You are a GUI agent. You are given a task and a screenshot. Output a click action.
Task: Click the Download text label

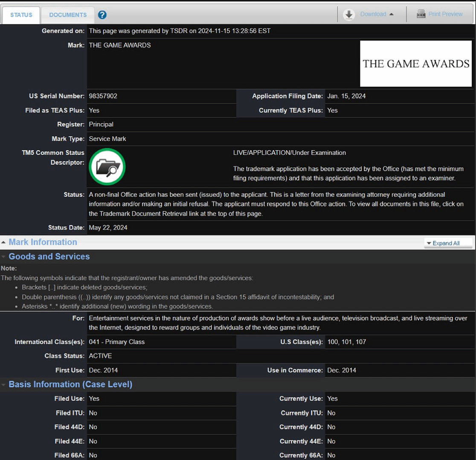[x=373, y=15]
